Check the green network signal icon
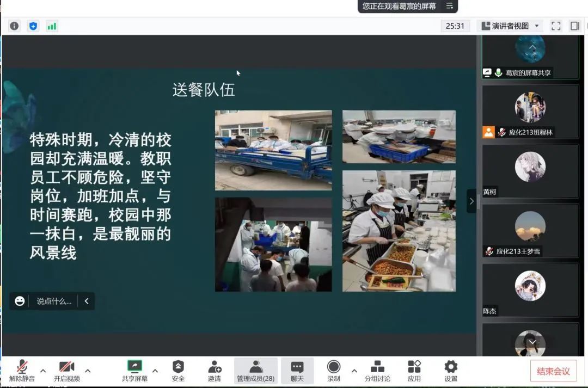 (x=52, y=26)
